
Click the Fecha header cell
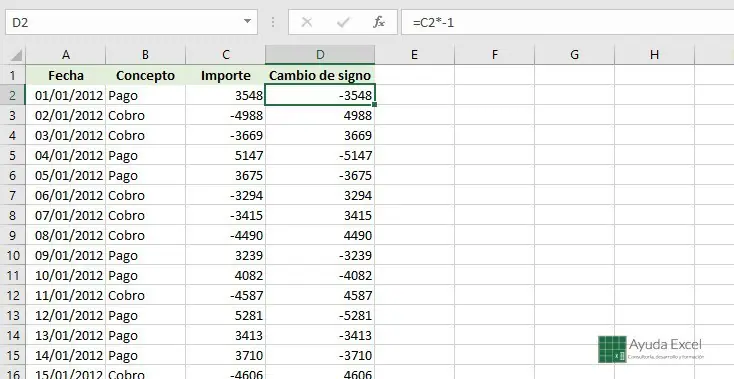tap(66, 75)
